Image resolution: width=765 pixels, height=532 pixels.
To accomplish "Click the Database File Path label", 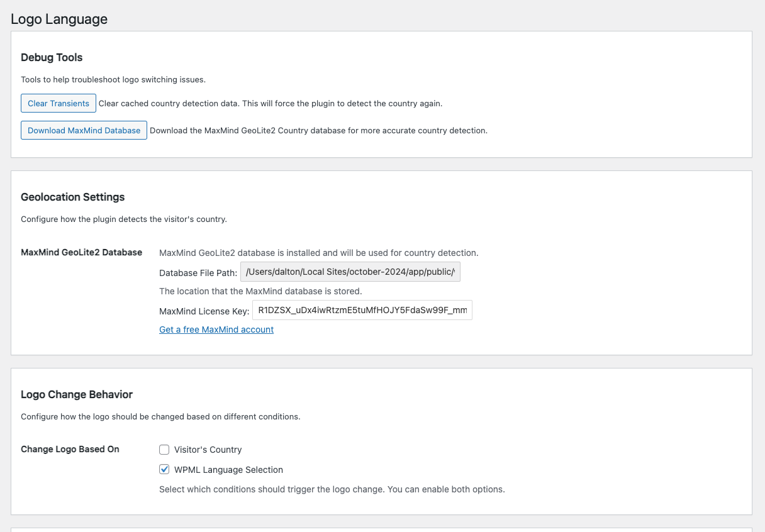I will tap(198, 273).
